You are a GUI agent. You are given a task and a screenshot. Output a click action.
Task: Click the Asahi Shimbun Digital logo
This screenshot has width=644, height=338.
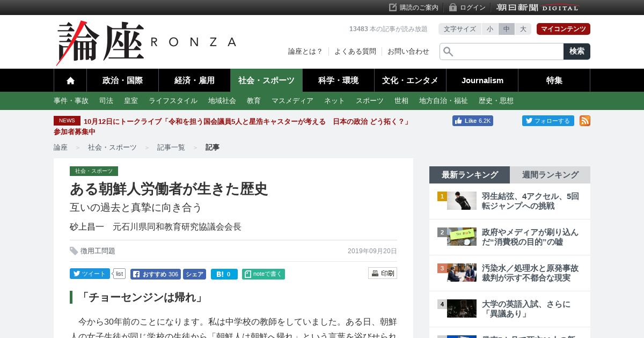coord(538,8)
